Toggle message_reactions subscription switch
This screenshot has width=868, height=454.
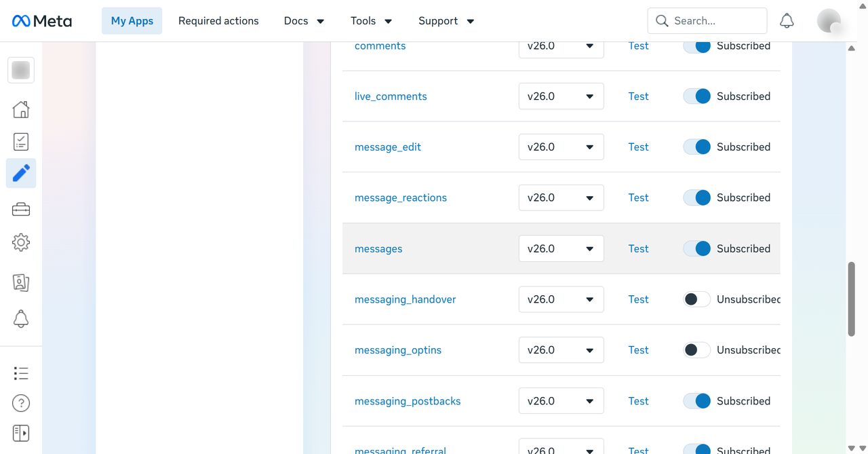pyautogui.click(x=697, y=197)
